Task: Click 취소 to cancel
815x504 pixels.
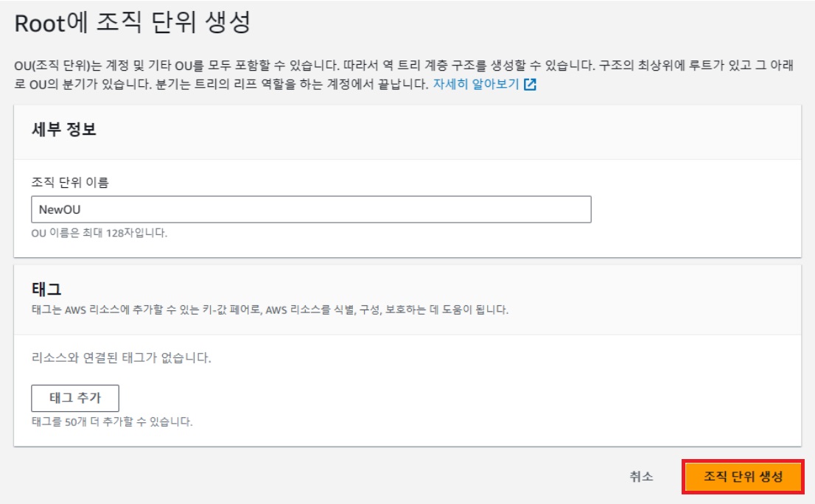Action: click(x=641, y=477)
